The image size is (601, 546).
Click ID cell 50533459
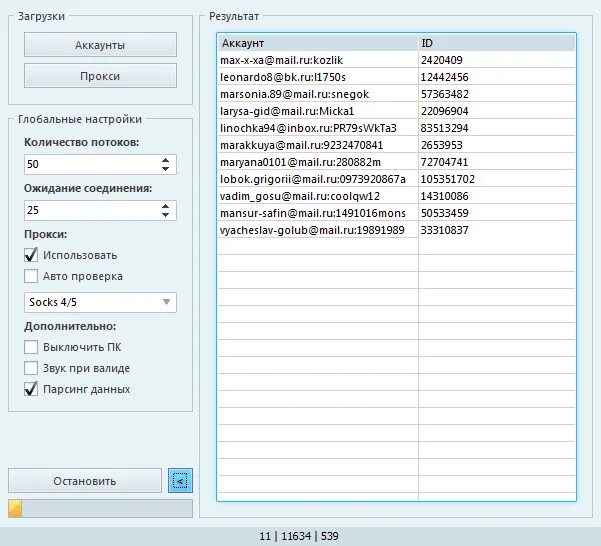[x=497, y=213]
